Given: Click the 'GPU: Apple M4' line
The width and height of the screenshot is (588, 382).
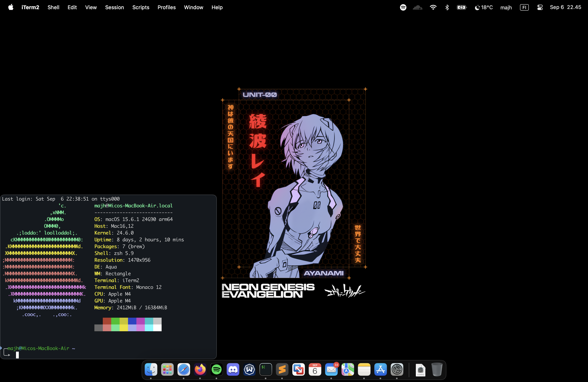Looking at the screenshot, I should 112,300.
